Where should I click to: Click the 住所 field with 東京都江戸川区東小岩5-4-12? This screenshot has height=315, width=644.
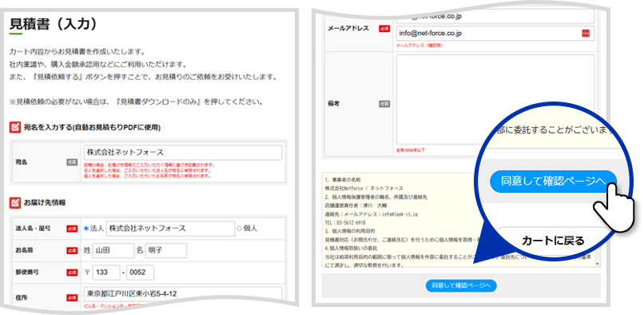(182, 294)
